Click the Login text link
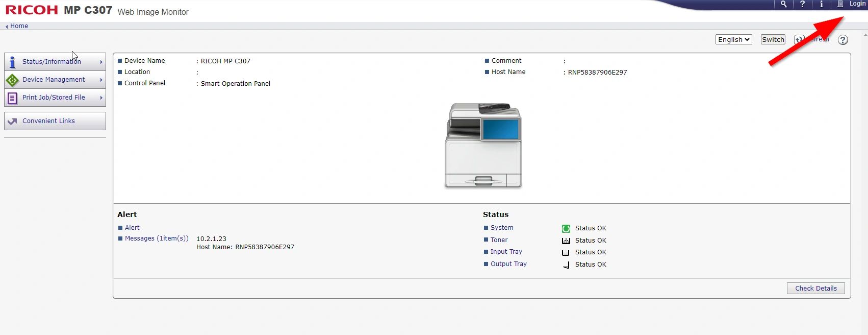 857,4
